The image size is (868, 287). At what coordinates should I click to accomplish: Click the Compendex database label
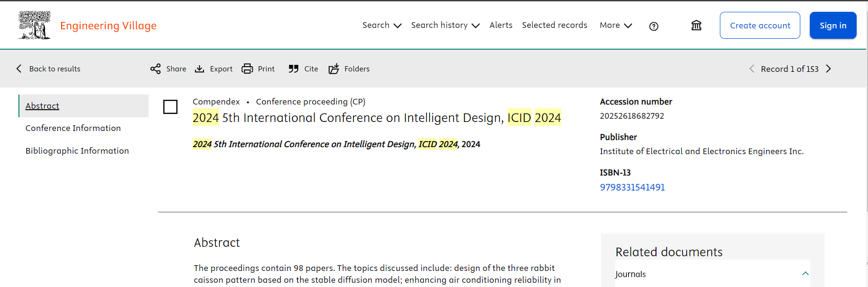216,102
